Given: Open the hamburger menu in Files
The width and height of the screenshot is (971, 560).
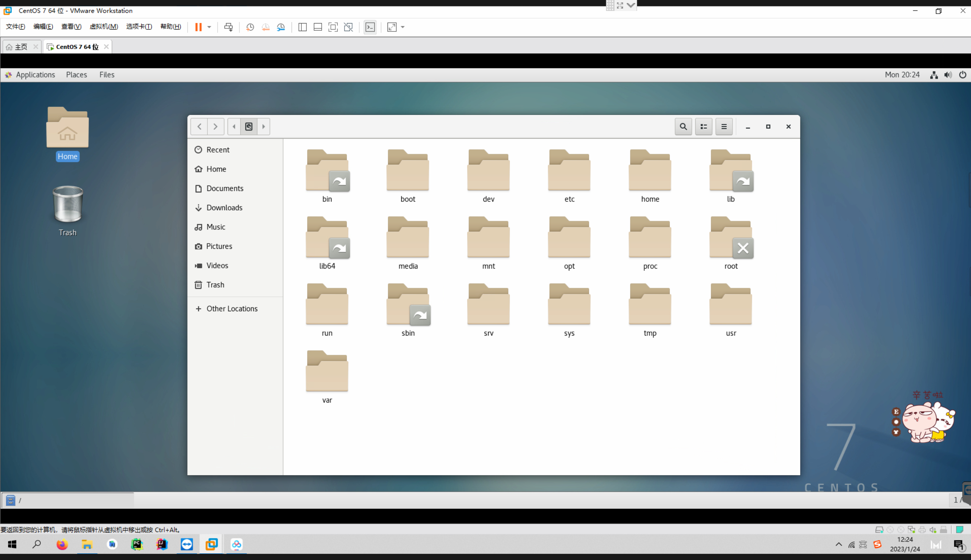Looking at the screenshot, I should [x=724, y=127].
